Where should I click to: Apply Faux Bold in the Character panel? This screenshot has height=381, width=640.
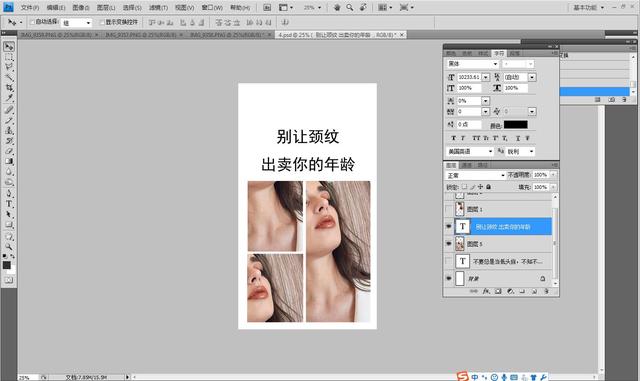tap(453, 138)
